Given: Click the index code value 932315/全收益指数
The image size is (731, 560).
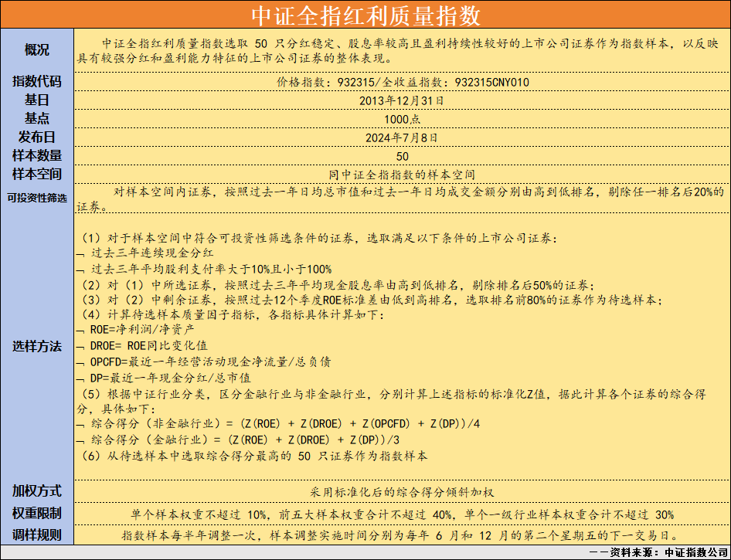Looking at the screenshot, I should coord(403,83).
